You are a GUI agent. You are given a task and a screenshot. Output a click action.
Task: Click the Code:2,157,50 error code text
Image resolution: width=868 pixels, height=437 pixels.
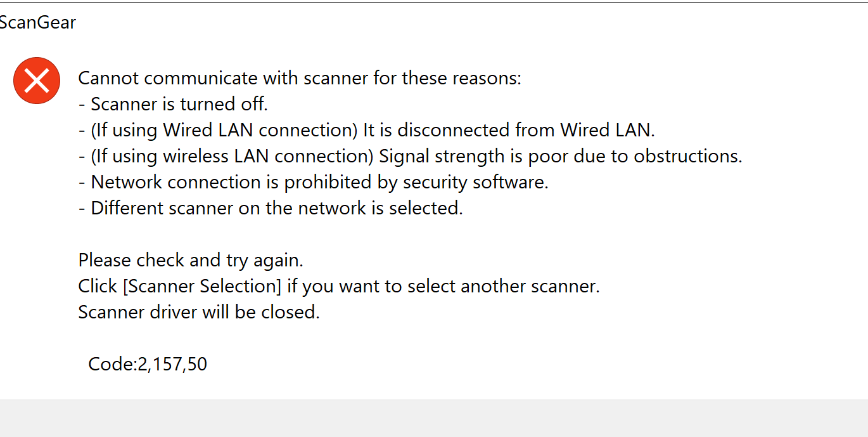pyautogui.click(x=148, y=363)
